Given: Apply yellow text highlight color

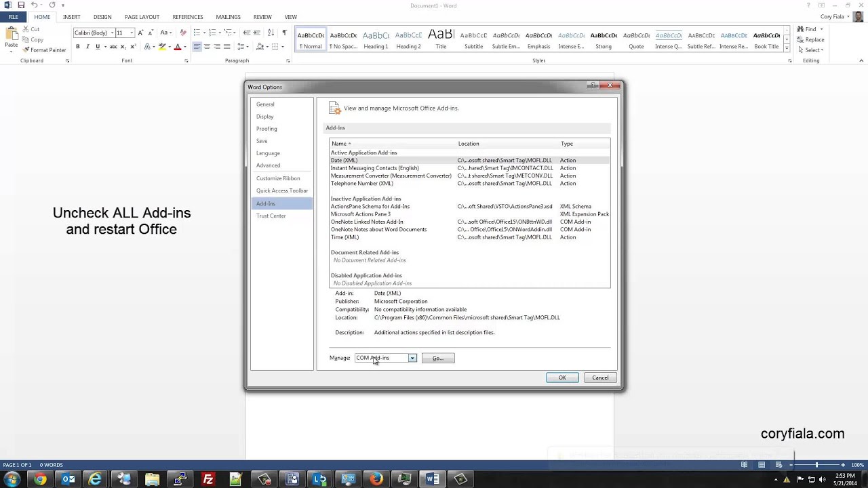Looking at the screenshot, I should click(x=162, y=47).
